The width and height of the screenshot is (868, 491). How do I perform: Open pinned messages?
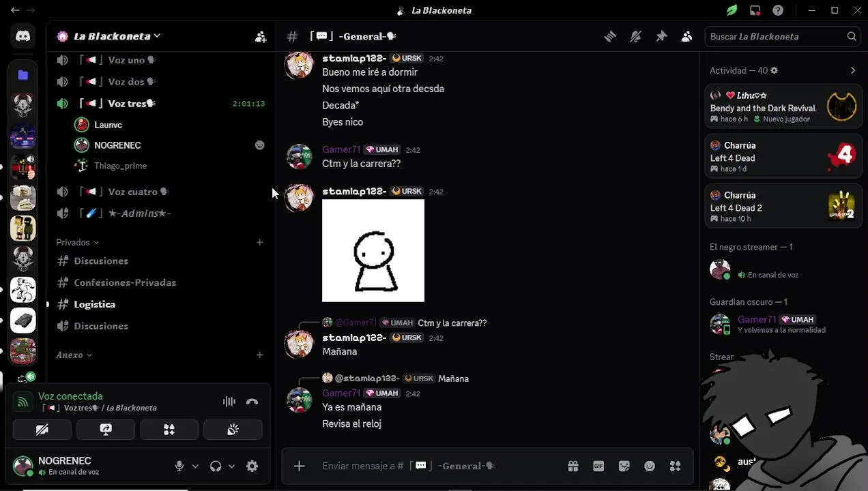pos(661,37)
